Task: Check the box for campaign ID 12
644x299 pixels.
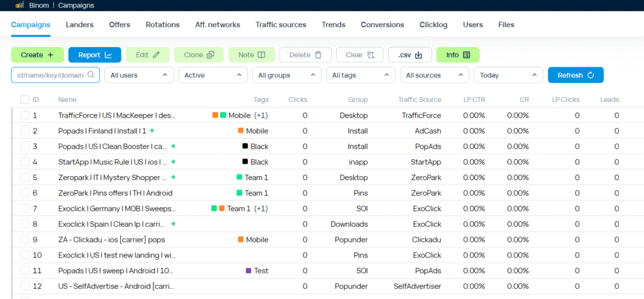Action: (x=25, y=286)
